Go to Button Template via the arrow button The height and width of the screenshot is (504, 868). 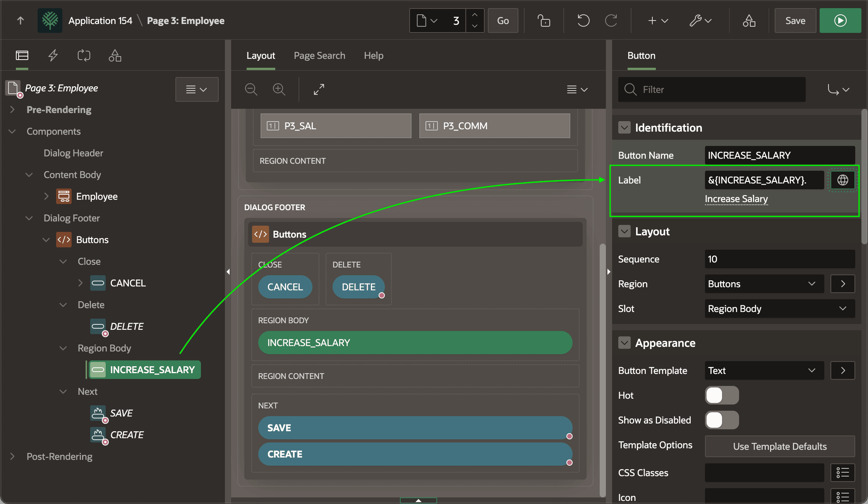click(x=843, y=370)
